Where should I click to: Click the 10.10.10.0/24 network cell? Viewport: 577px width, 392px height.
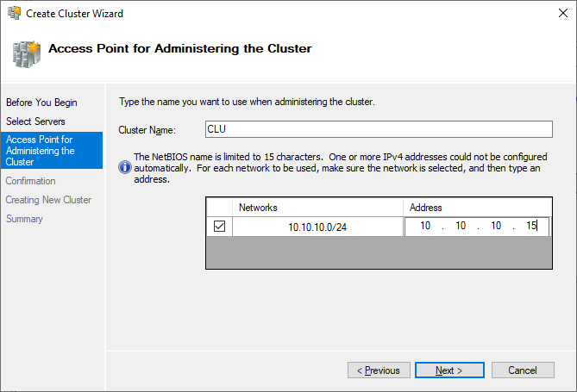(x=317, y=227)
